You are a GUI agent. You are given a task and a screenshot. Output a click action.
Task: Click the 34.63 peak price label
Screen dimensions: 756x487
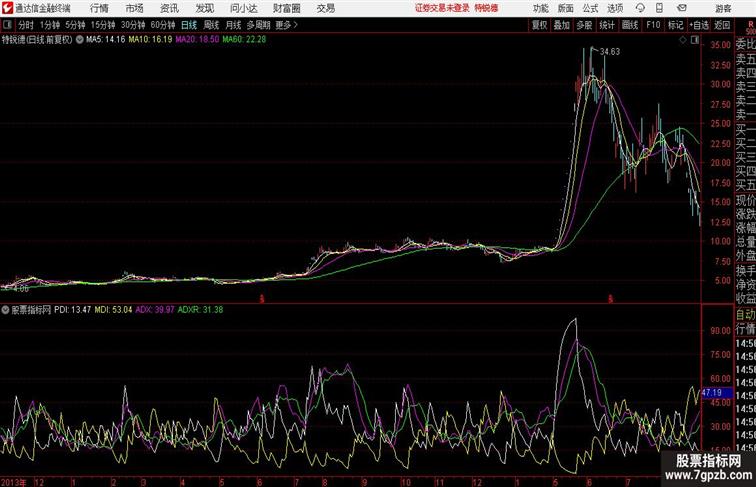coord(610,52)
